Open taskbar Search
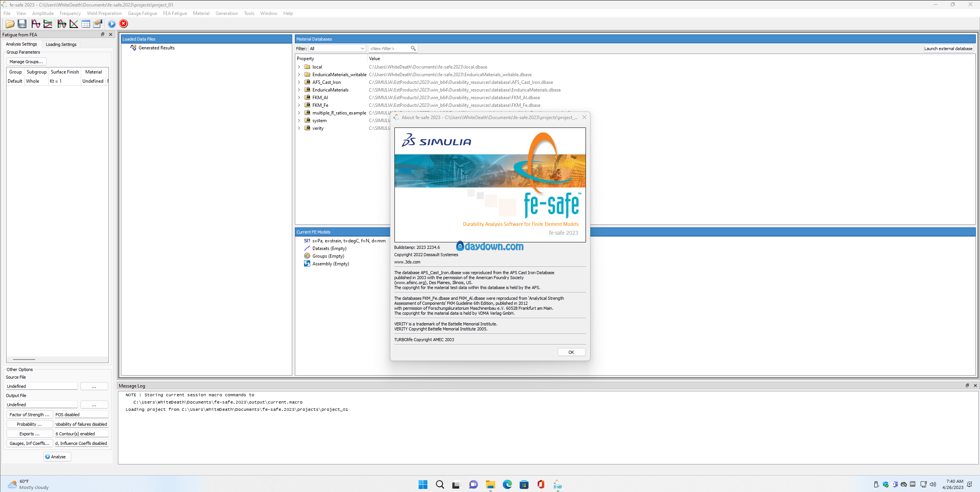This screenshot has height=492, width=980. [x=440, y=484]
